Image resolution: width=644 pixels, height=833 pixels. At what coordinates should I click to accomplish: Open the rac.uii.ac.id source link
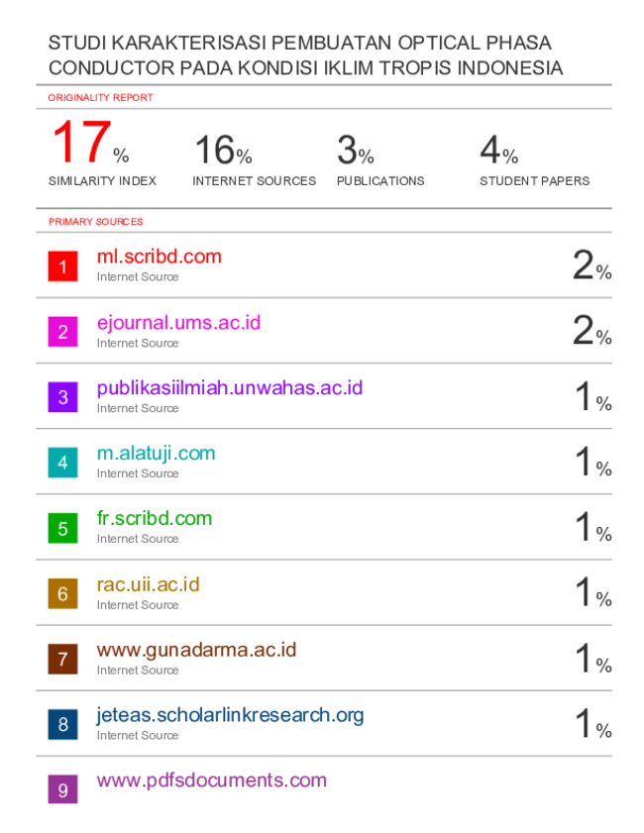point(149,584)
